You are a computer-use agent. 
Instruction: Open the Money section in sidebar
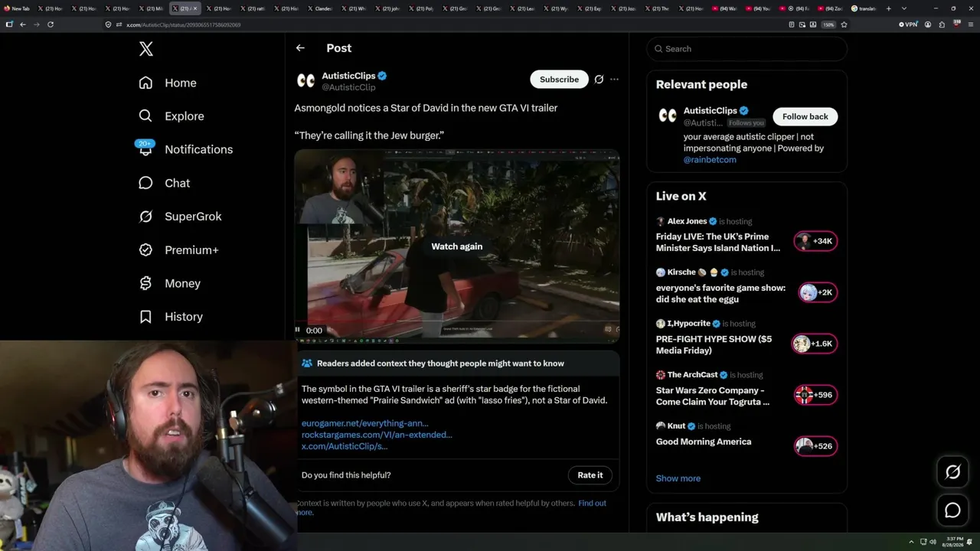[169, 283]
